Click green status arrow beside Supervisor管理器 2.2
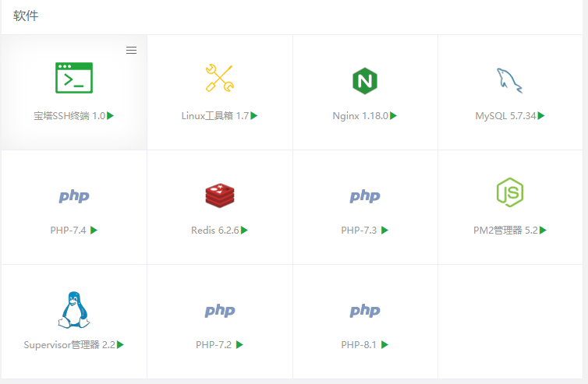Viewport: 588px width, 384px height. click(x=120, y=344)
